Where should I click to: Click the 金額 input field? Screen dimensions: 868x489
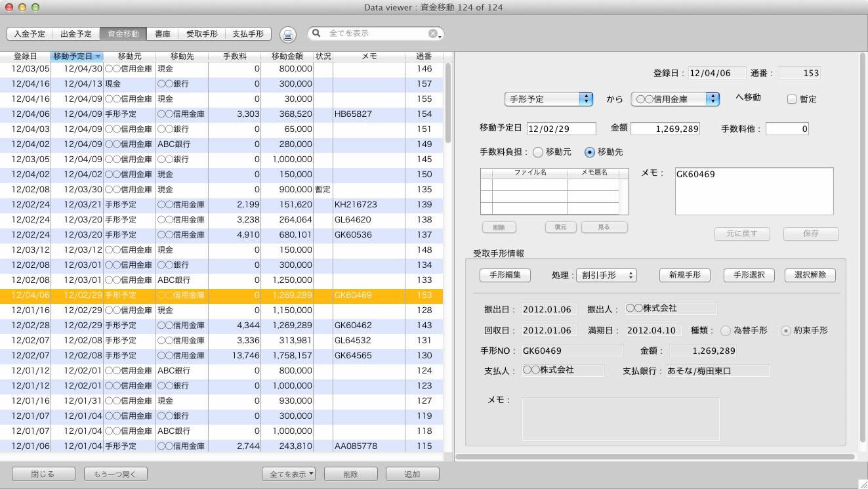tap(665, 129)
